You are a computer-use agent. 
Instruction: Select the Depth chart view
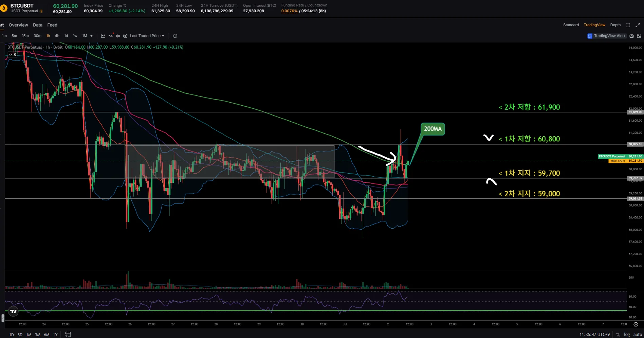click(615, 25)
